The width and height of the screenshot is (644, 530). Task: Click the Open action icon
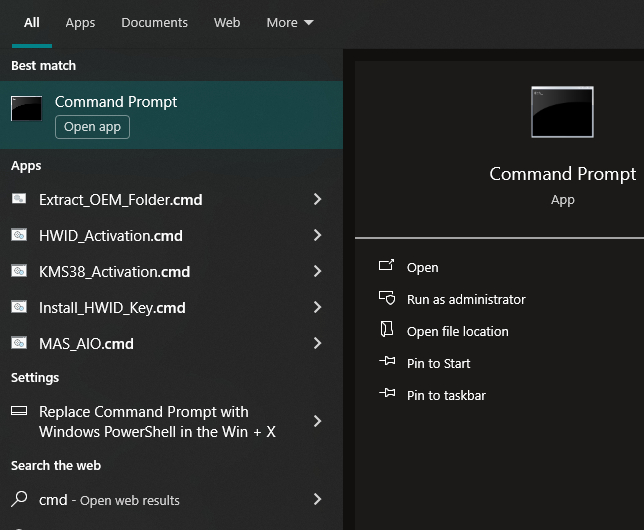point(386,265)
